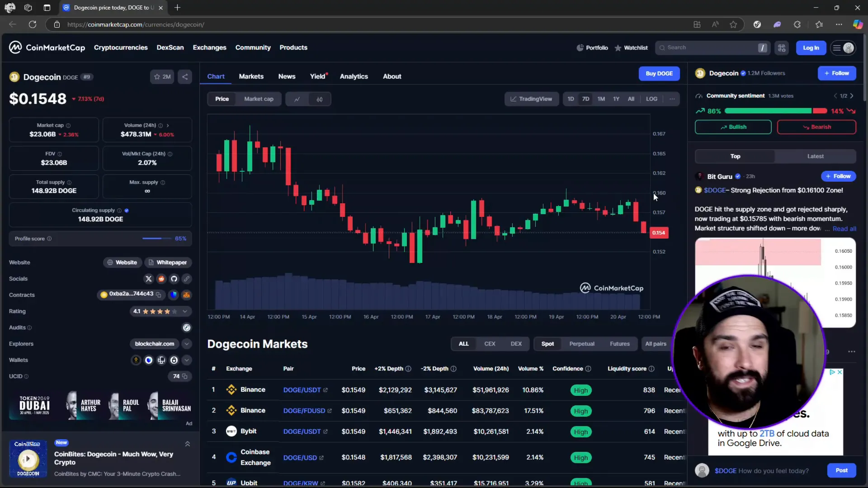Click the share icon next to Dogecoin
This screenshot has width=868, height=488.
[185, 77]
